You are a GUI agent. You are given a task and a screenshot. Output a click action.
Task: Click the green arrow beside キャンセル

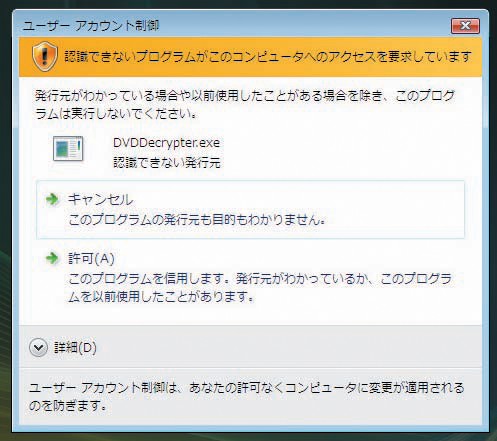52,199
